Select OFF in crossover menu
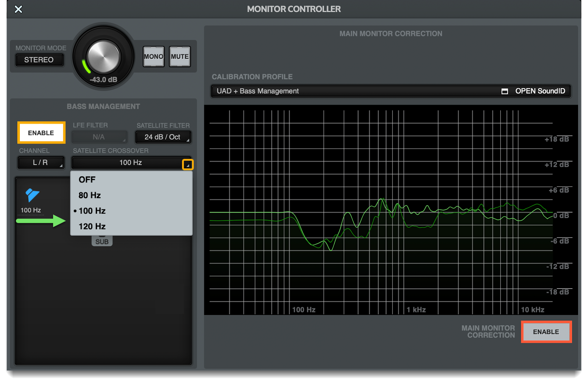The image size is (588, 384). point(131,180)
